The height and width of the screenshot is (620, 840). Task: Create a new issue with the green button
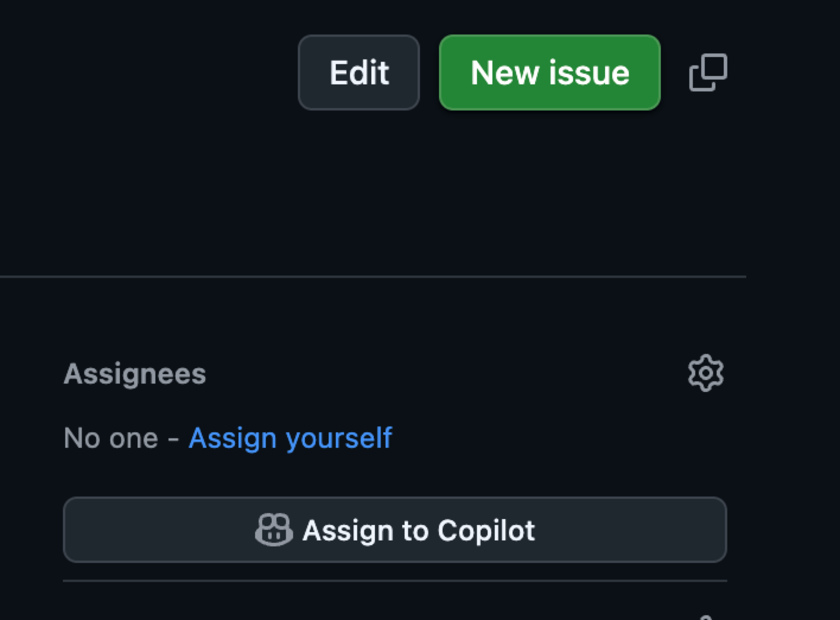pyautogui.click(x=550, y=73)
